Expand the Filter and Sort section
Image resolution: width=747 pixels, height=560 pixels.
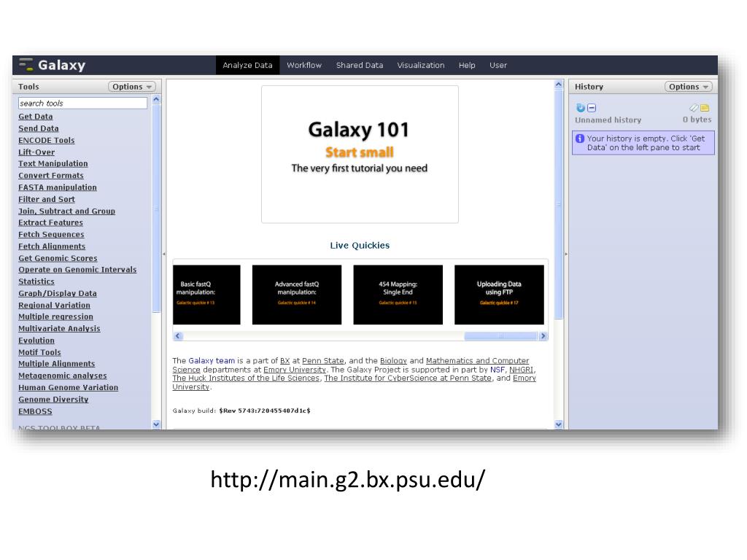pyautogui.click(x=47, y=200)
